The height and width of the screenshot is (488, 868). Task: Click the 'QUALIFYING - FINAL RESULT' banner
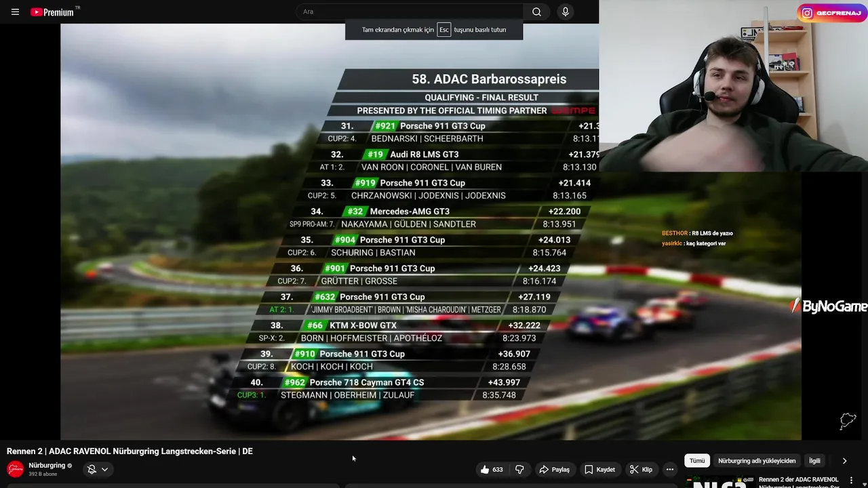point(481,98)
